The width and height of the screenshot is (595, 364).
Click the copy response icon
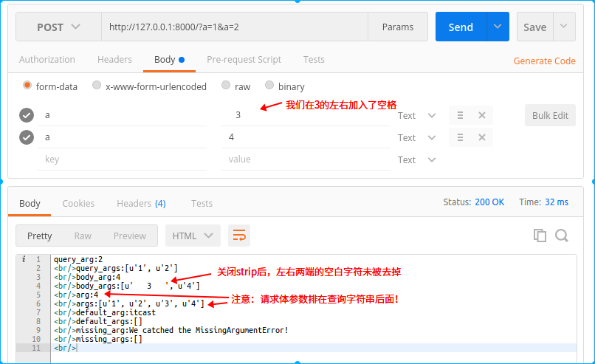(x=540, y=236)
